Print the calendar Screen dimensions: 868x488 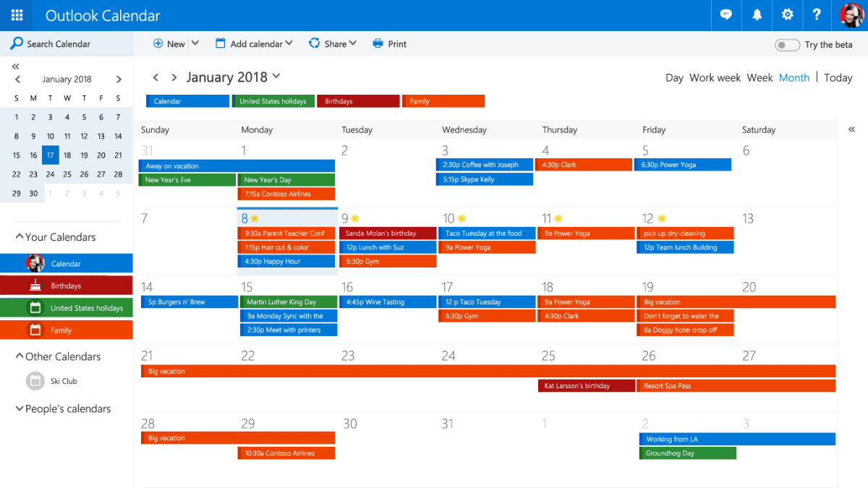[x=389, y=43]
